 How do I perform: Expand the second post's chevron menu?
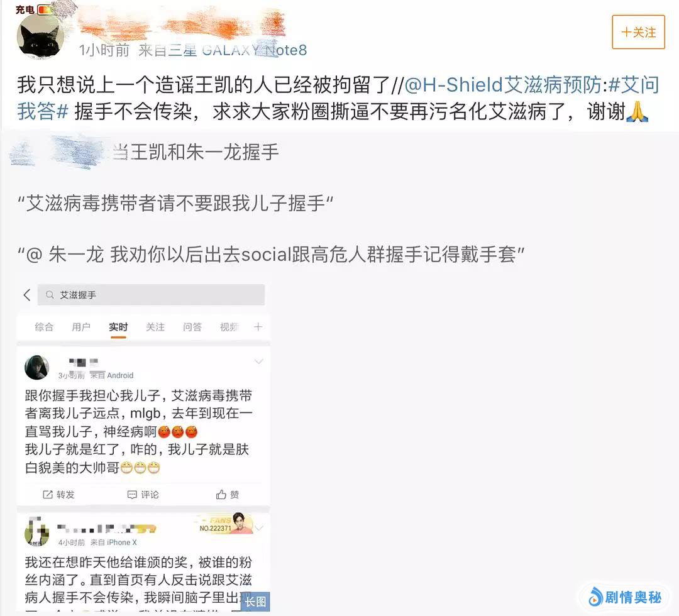pyautogui.click(x=259, y=528)
